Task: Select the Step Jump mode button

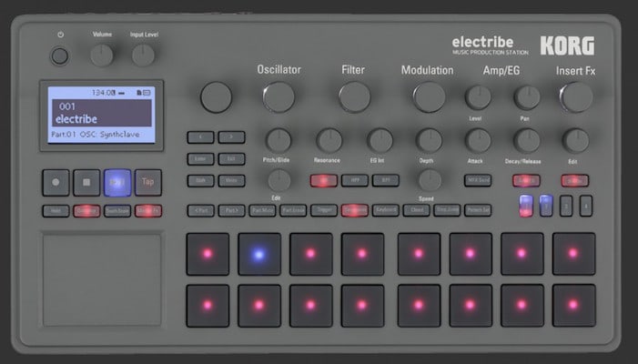Action: click(447, 210)
